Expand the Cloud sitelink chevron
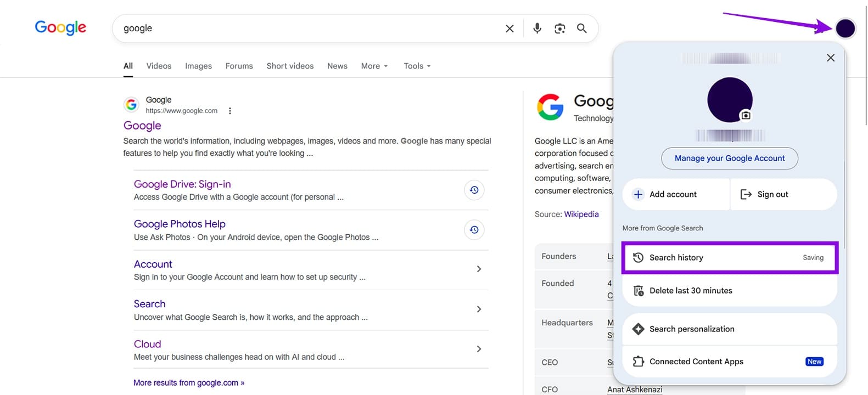The height and width of the screenshot is (395, 868). [479, 349]
